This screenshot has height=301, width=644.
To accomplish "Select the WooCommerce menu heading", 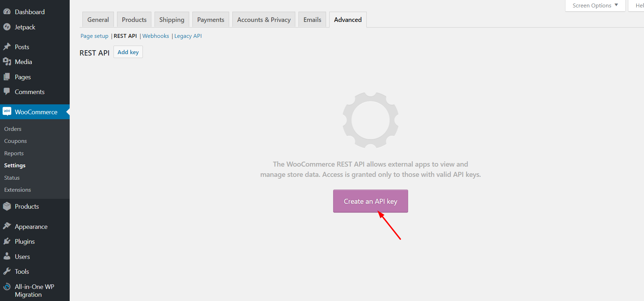I will (36, 112).
